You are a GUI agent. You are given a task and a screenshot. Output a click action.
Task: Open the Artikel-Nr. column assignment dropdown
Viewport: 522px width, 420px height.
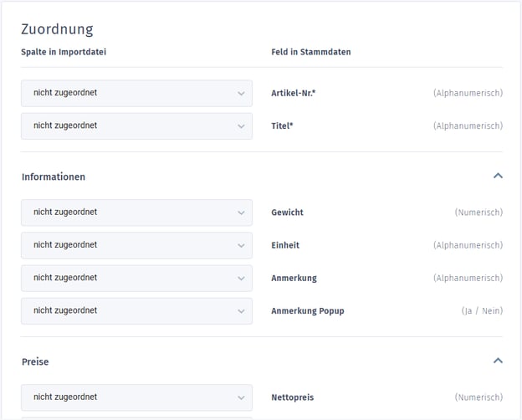tap(136, 93)
